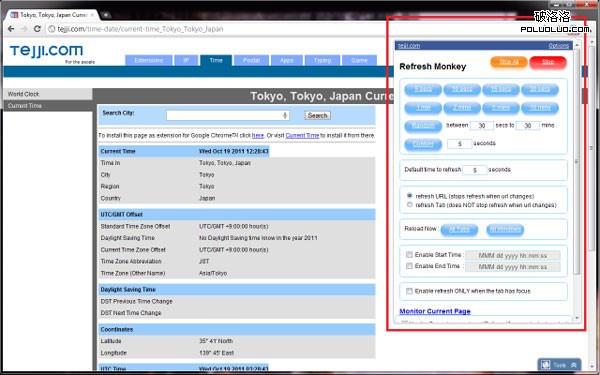
Task: Open a new browser tab
Action: click(106, 15)
